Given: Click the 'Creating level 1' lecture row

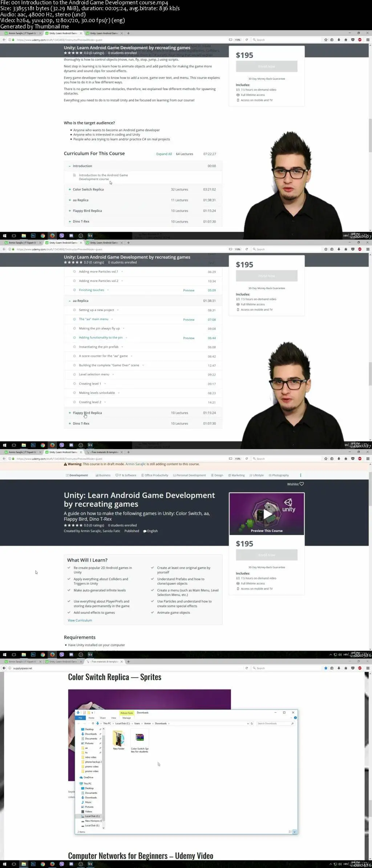Looking at the screenshot, I should click(143, 384).
